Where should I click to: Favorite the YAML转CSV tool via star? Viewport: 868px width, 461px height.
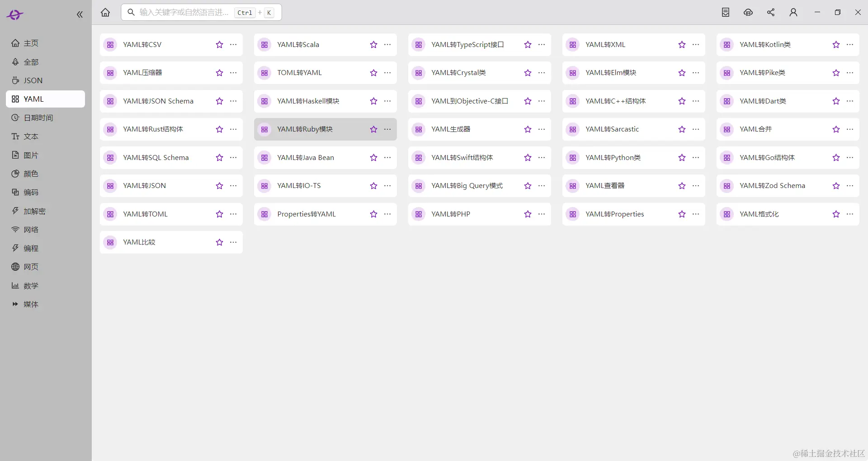pyautogui.click(x=219, y=45)
